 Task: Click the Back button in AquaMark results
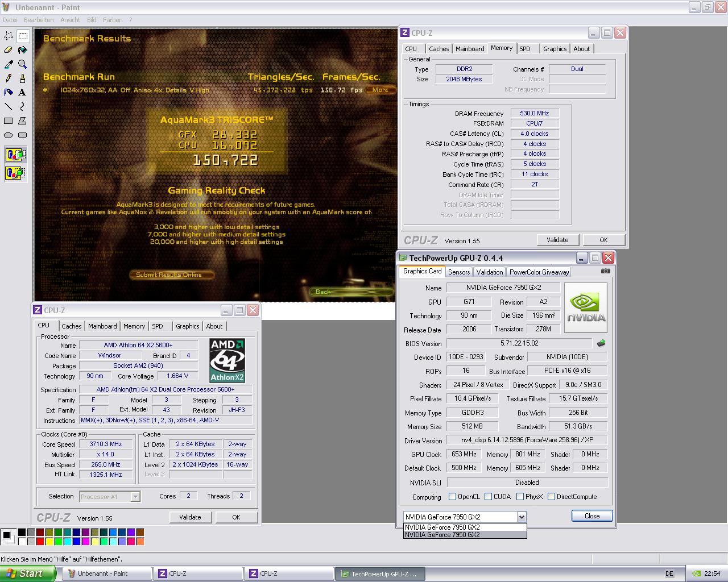click(x=351, y=292)
